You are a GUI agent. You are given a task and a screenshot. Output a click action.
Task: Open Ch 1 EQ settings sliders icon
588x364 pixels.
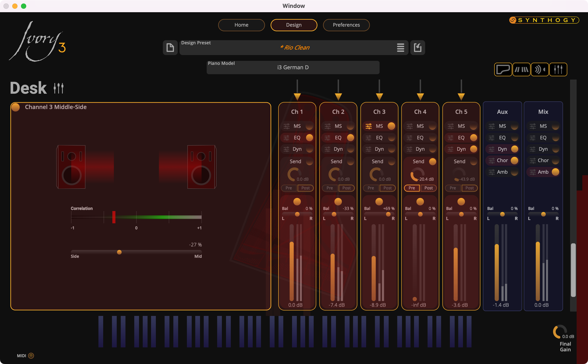[x=287, y=138]
